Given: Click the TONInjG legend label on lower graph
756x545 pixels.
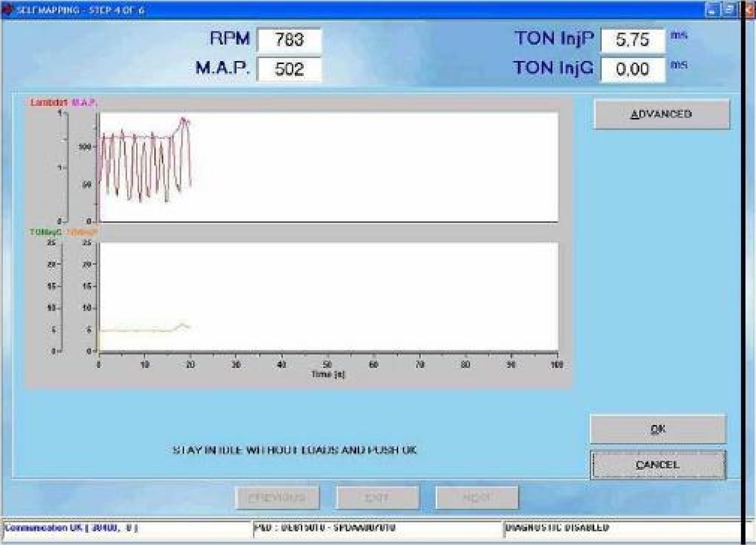Looking at the screenshot, I should (45, 232).
